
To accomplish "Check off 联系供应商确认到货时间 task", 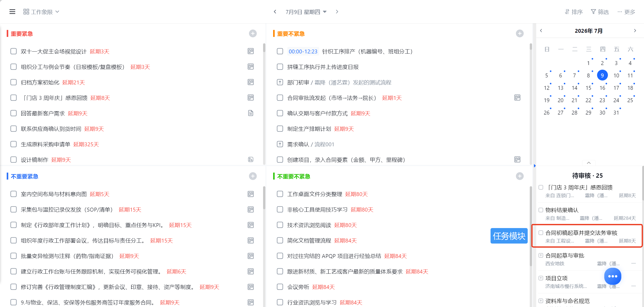I will pos(13,129).
